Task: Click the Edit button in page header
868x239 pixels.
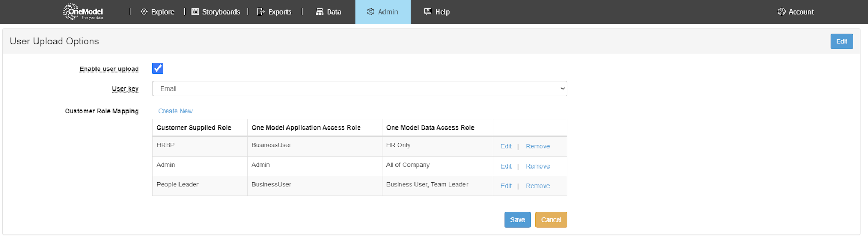Action: point(841,41)
